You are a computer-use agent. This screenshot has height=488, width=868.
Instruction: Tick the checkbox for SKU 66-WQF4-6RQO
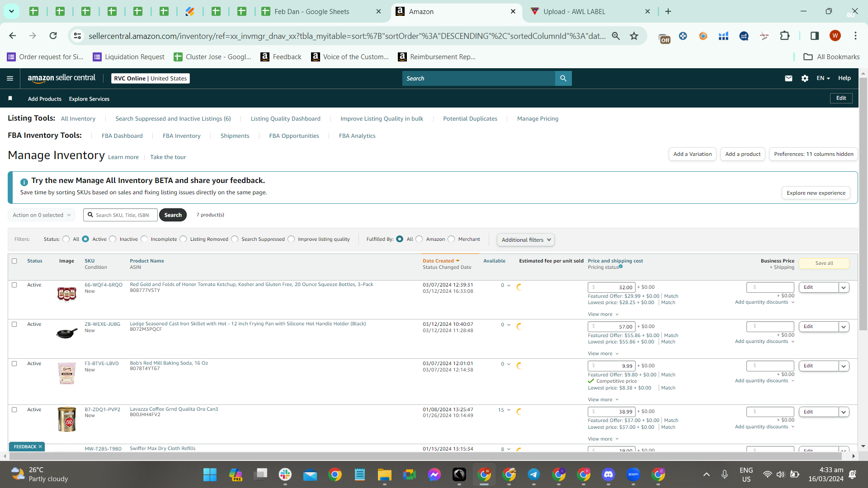coord(14,285)
